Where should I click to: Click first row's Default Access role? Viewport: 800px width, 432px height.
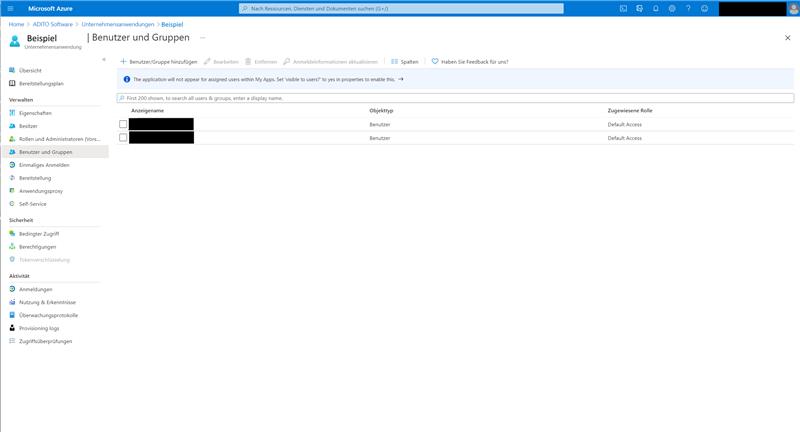[x=624, y=124]
